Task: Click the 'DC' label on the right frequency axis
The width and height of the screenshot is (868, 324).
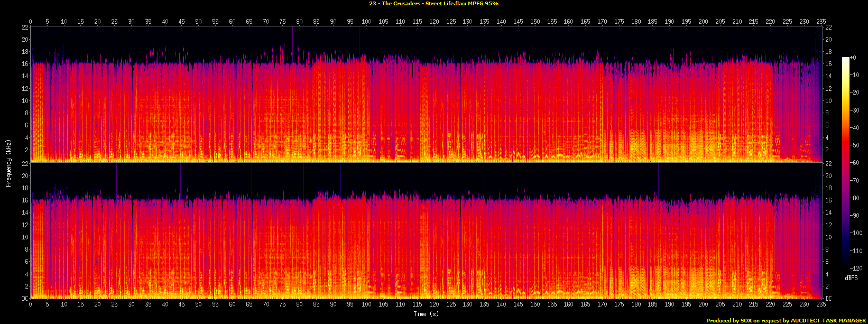Action: 829,299
